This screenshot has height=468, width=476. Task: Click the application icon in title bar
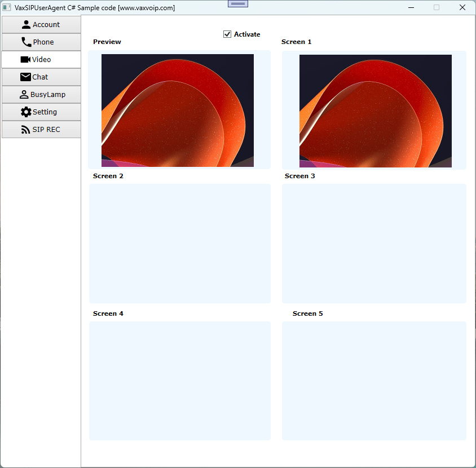[x=7, y=7]
